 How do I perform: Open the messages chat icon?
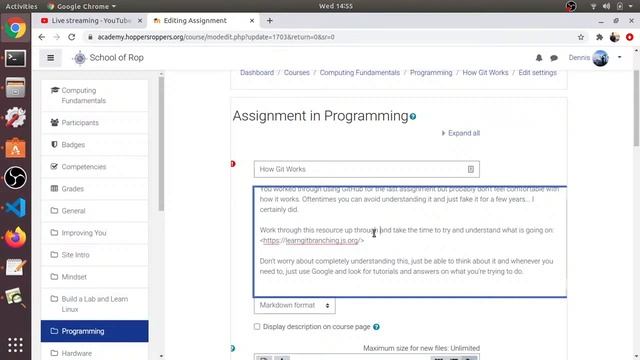tap(554, 58)
